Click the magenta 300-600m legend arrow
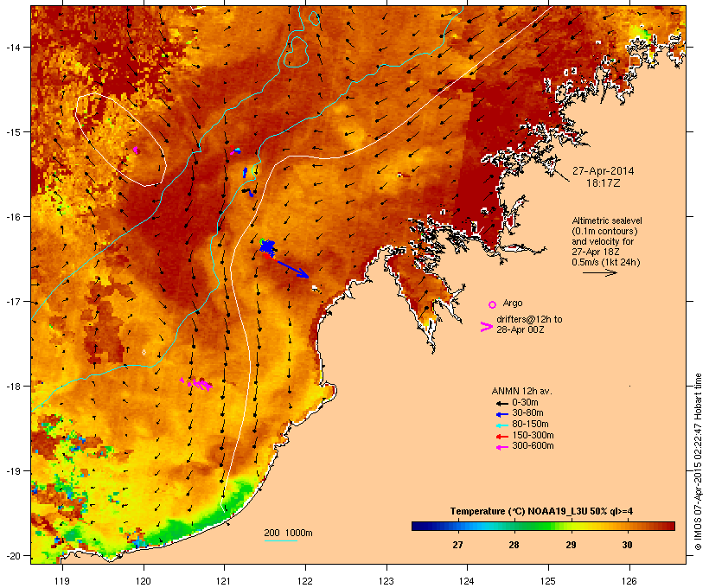The height and width of the screenshot is (588, 709). pyautogui.click(x=502, y=447)
